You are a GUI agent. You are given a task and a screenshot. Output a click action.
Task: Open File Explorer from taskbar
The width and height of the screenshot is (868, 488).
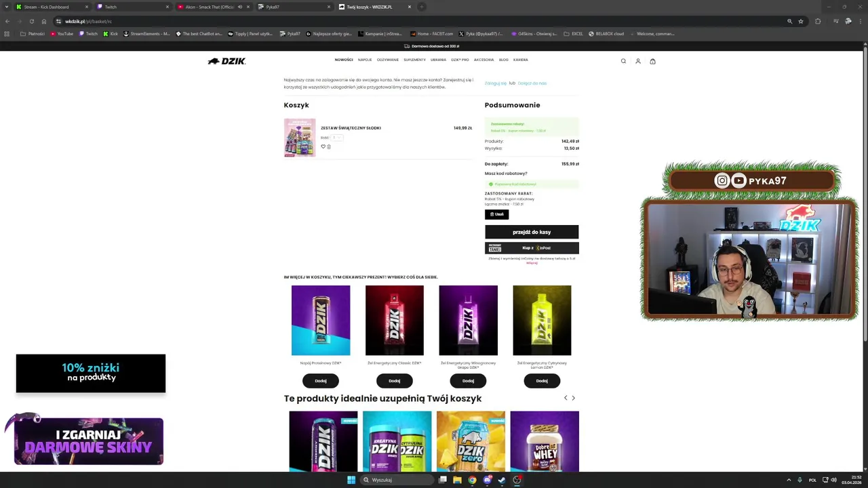coord(458,480)
